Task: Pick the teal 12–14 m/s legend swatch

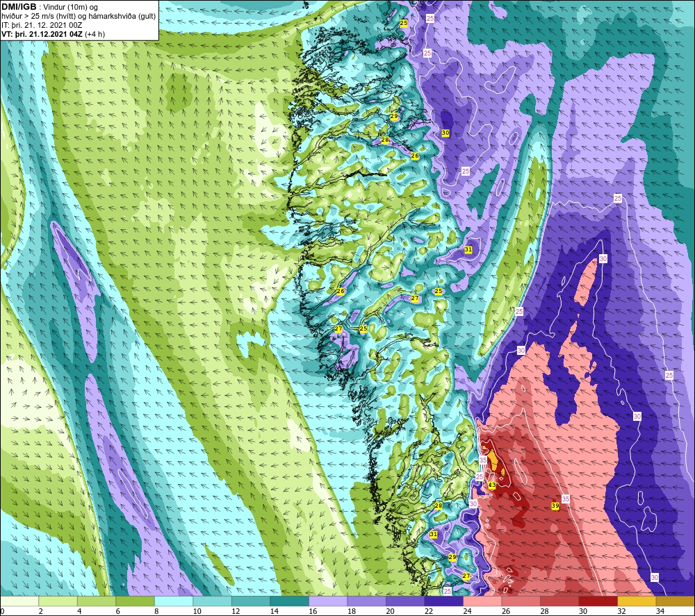Action: [x=251, y=601]
